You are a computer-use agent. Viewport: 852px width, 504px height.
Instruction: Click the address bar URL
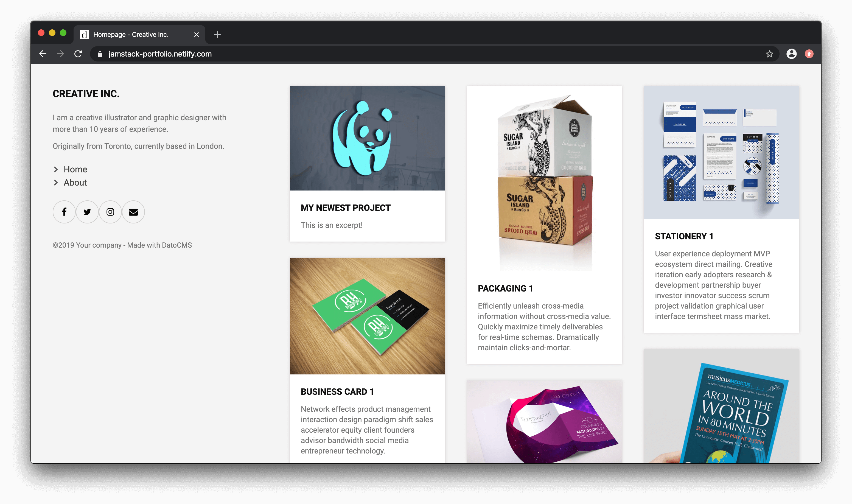coord(160,54)
